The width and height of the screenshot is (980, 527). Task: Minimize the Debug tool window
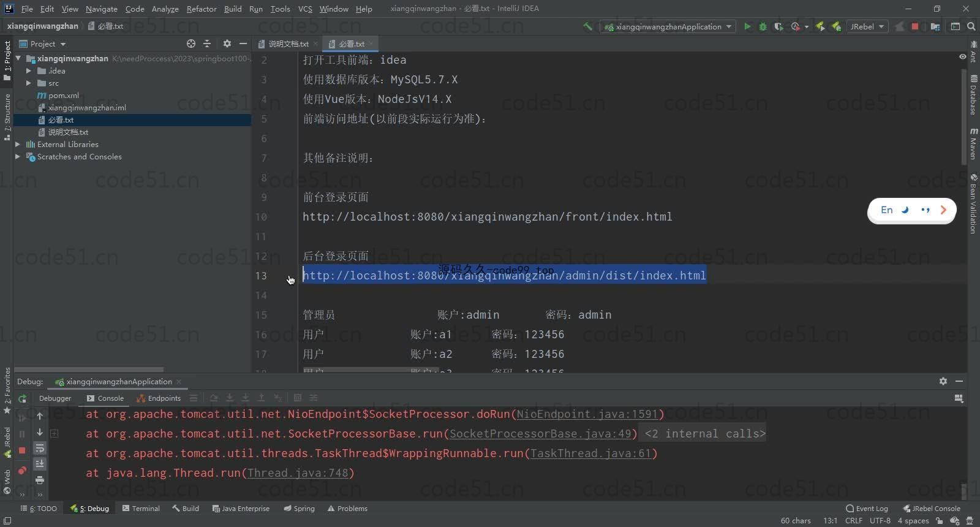(x=959, y=381)
